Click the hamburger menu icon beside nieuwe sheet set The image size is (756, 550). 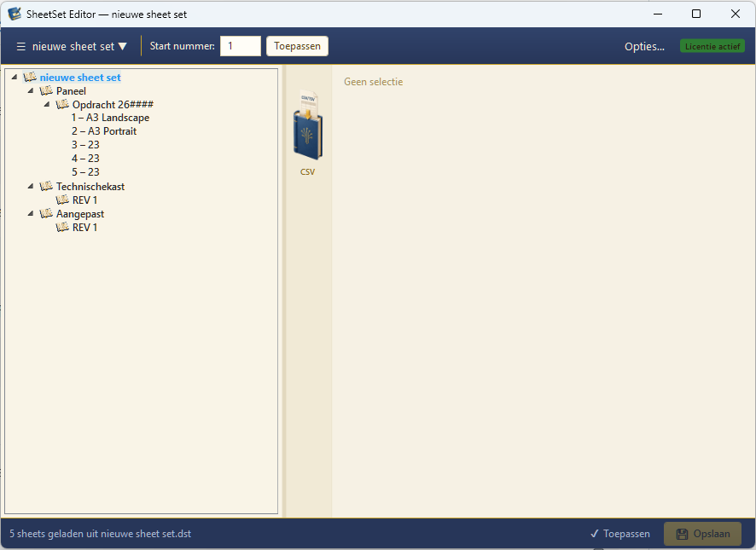20,47
